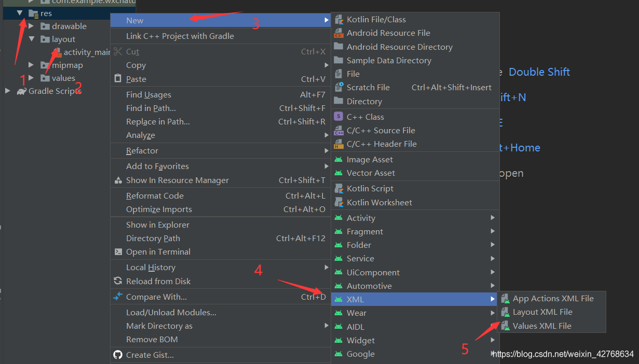639x364 pixels.
Task: Click the C++ Class icon
Action: tap(338, 117)
